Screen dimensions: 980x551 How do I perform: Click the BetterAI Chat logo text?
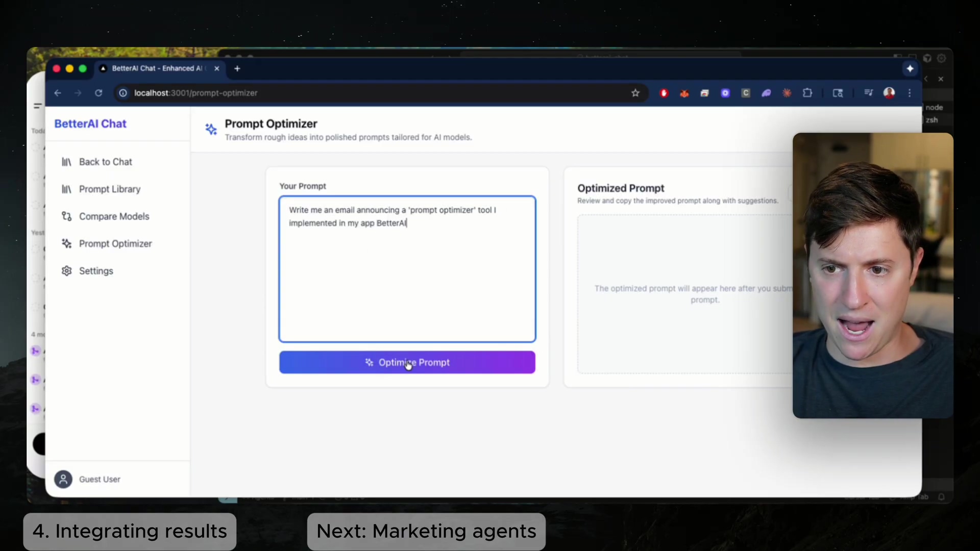90,124
